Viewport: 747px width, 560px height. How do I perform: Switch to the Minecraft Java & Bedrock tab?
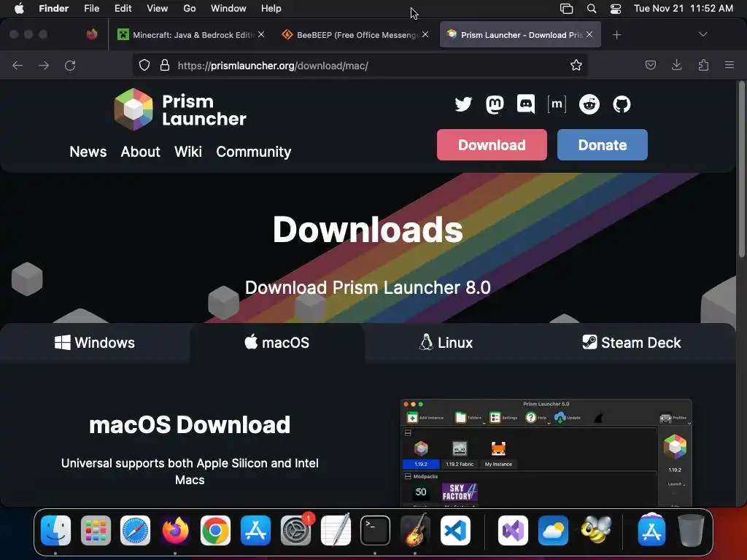pos(191,35)
